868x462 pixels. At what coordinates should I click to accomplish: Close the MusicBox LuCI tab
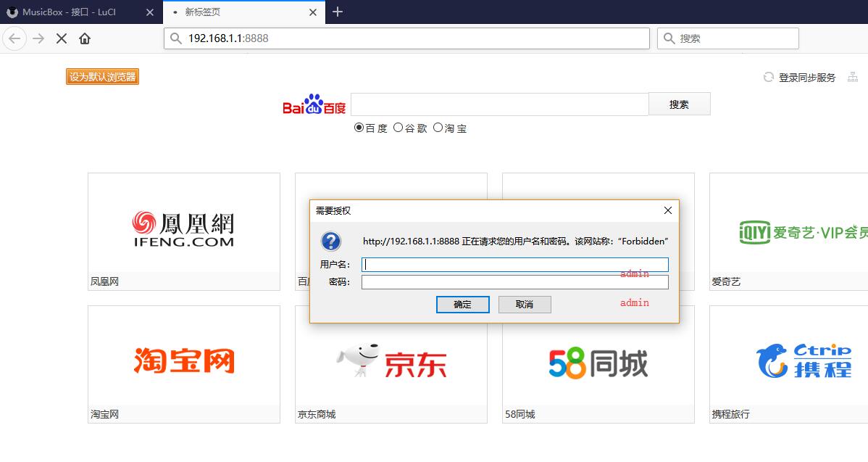pyautogui.click(x=149, y=12)
